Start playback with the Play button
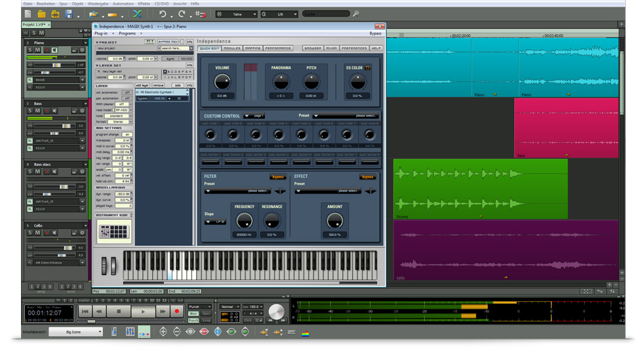 pos(143,312)
